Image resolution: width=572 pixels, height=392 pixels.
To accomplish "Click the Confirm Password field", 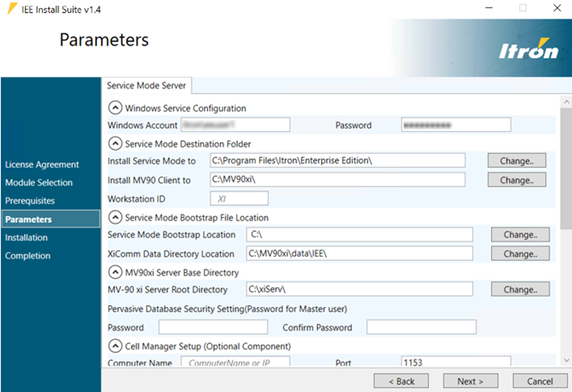I will (421, 327).
